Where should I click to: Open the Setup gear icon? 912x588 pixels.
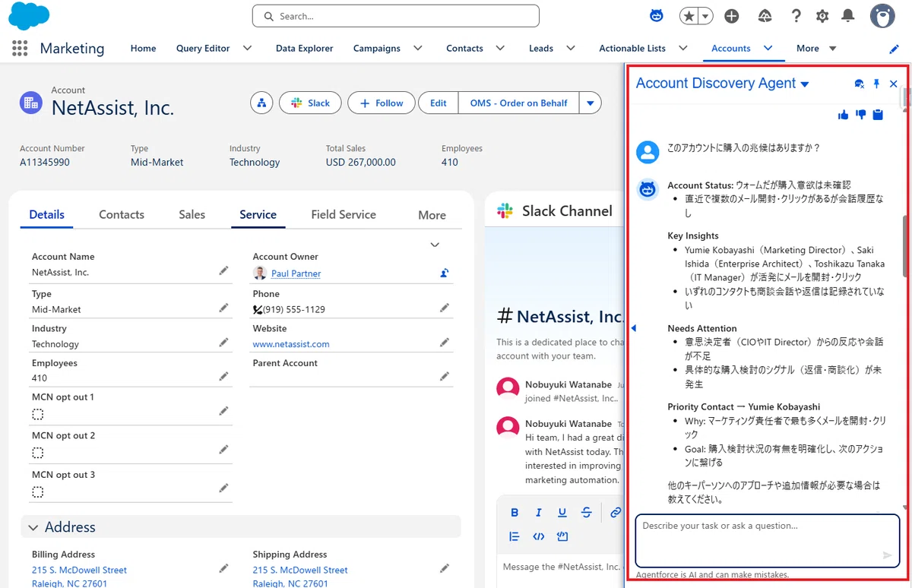(x=822, y=16)
